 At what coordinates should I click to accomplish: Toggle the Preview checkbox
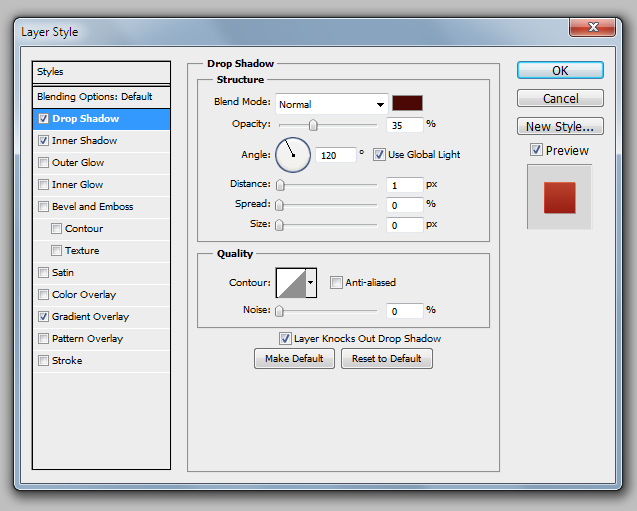(x=536, y=150)
